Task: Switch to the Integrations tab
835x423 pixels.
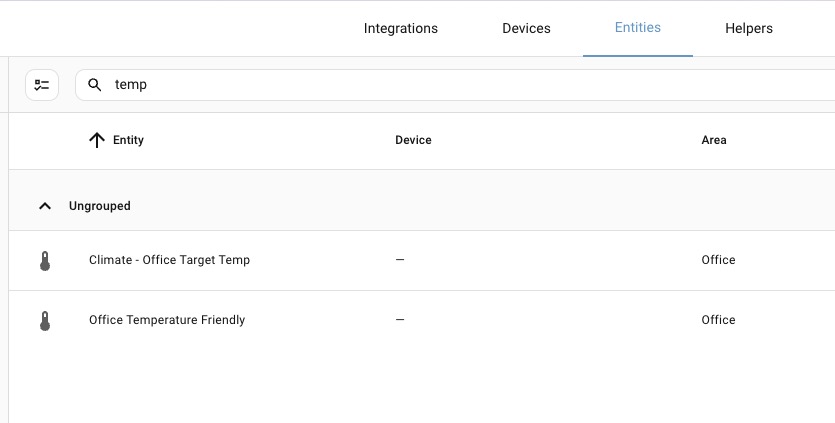Action: [400, 28]
